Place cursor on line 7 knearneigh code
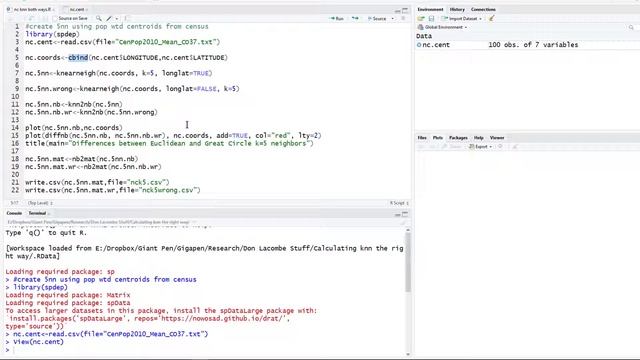This screenshot has height=360, width=640. (119, 73)
